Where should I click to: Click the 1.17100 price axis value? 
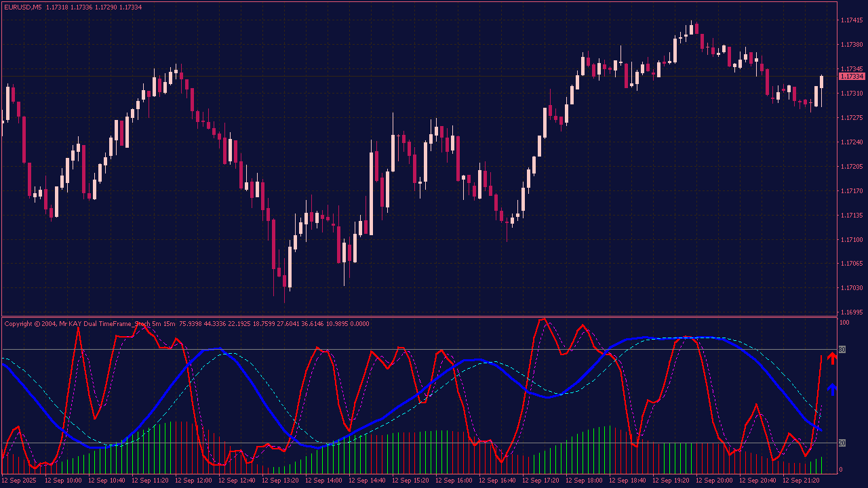pos(852,240)
